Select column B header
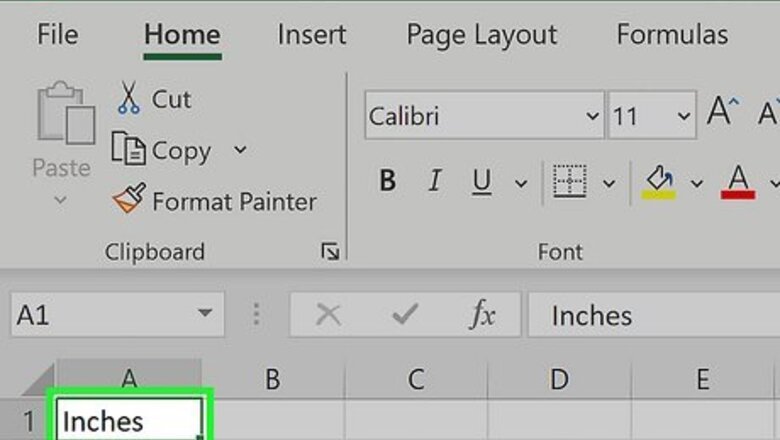The width and height of the screenshot is (780, 440). tap(272, 379)
